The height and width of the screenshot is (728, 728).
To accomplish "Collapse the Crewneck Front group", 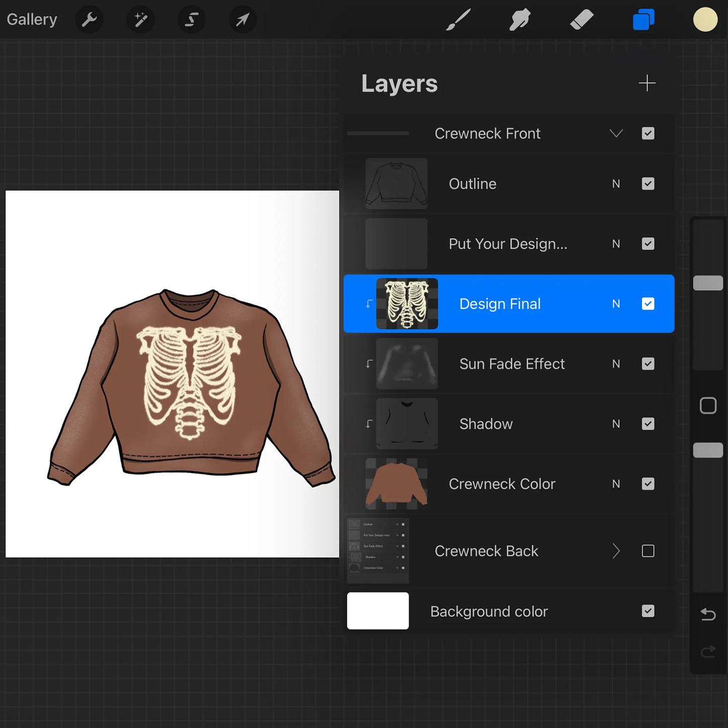I will coord(616,134).
